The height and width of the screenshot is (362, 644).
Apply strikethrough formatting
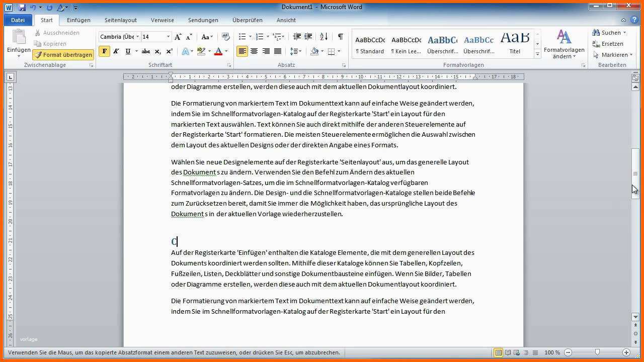tap(145, 51)
